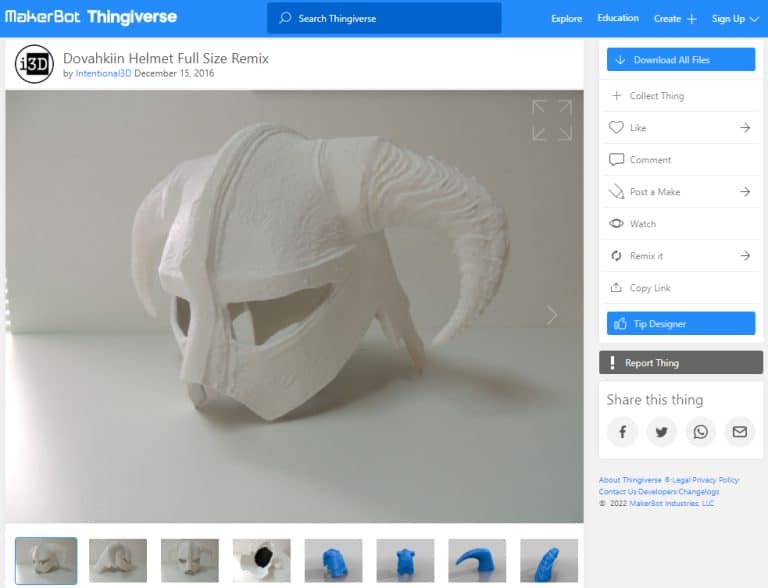Screen dimensions: 768x588
Task: Expand the arrow beside Remix it
Action: point(745,256)
